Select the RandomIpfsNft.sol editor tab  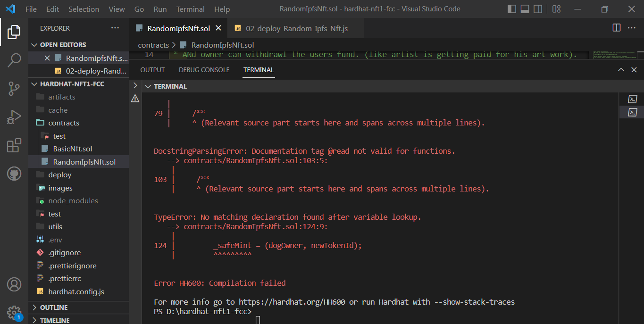point(178,28)
